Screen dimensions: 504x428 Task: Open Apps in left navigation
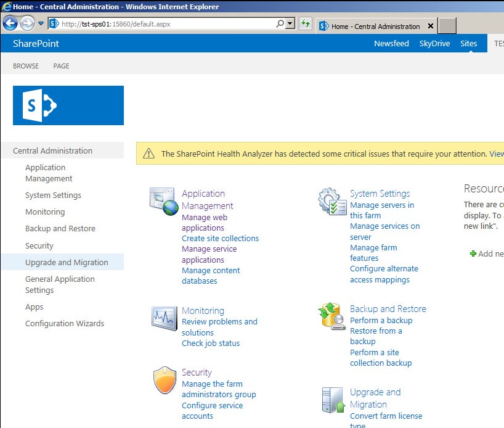pyautogui.click(x=34, y=307)
